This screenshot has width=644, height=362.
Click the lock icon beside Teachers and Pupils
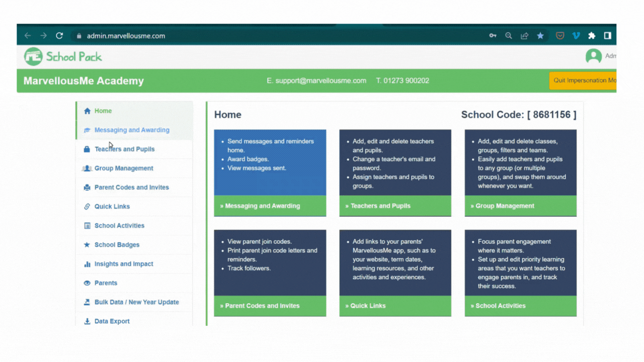[87, 149]
